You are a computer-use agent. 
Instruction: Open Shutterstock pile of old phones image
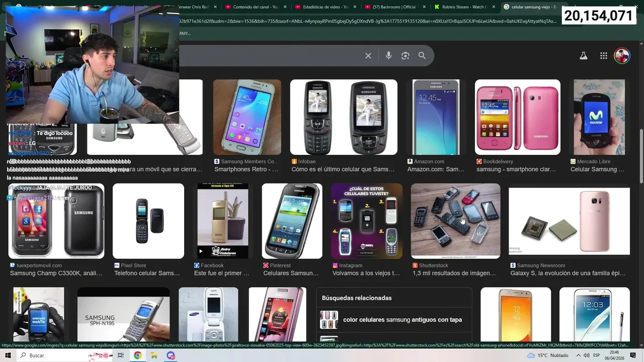tap(456, 221)
